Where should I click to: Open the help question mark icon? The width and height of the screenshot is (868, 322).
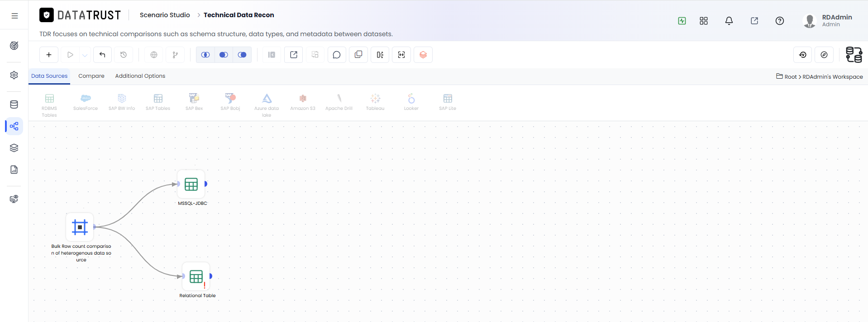(x=780, y=21)
